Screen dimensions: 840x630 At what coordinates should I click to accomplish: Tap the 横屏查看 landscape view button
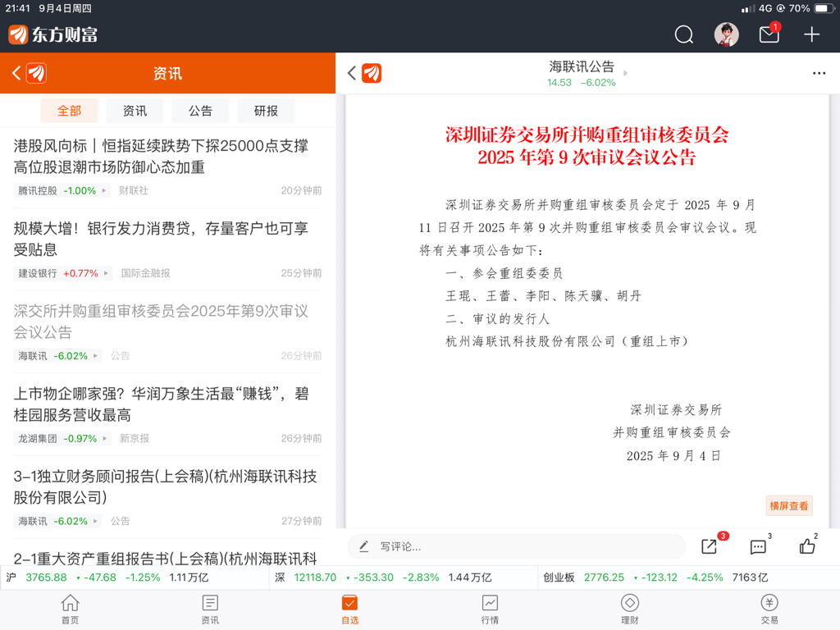tap(788, 505)
